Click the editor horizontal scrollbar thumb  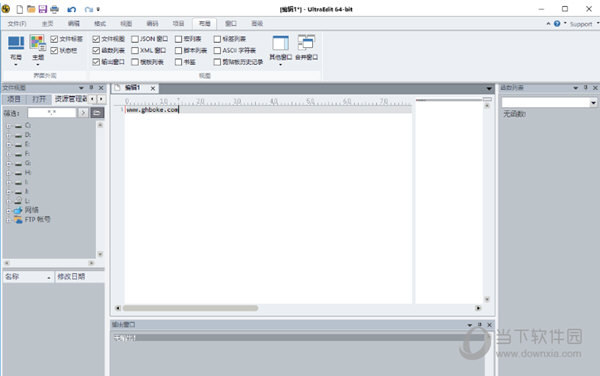tap(191, 308)
